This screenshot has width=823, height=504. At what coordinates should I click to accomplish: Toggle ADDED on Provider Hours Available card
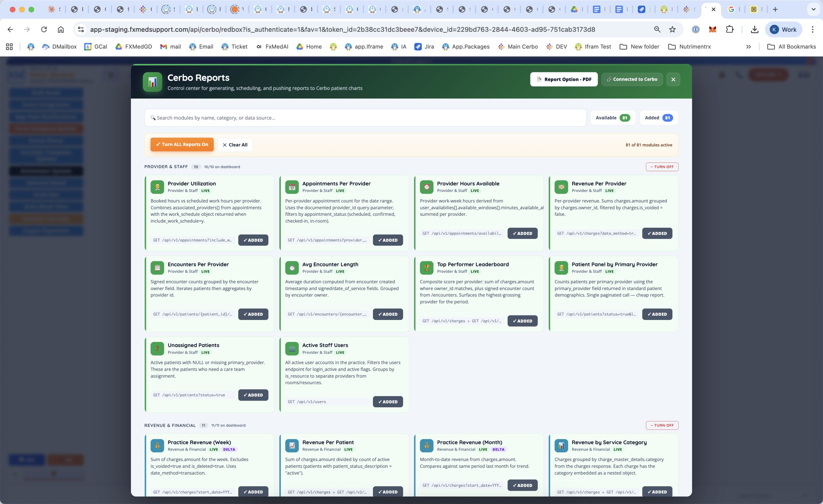point(522,233)
